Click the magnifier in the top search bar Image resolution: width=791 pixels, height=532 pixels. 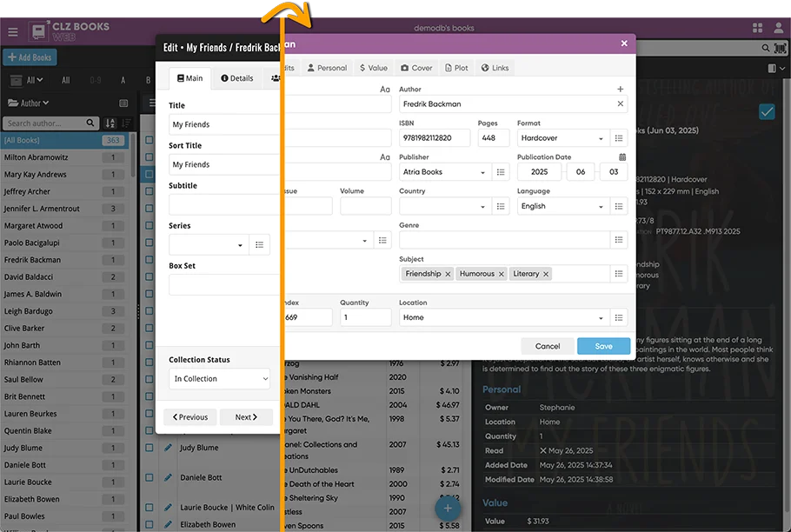pyautogui.click(x=766, y=48)
